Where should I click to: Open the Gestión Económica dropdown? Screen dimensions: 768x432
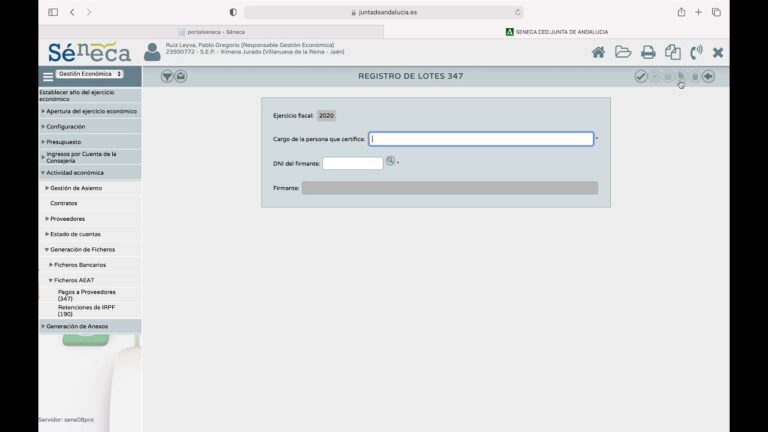90,74
